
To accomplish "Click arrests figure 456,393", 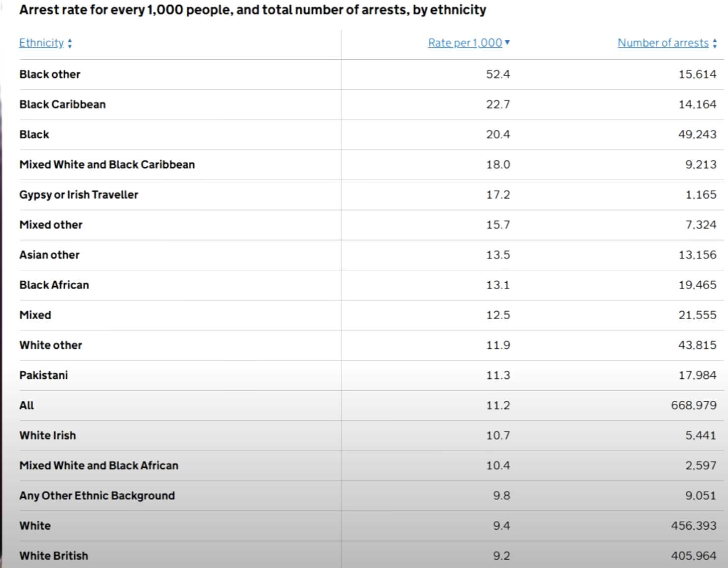I will point(694,526).
